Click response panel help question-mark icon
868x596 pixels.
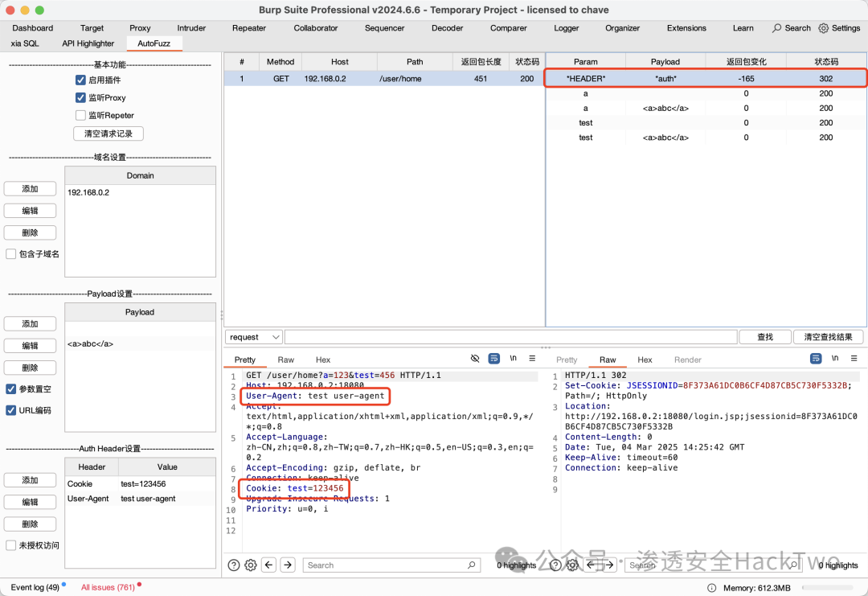pos(556,565)
